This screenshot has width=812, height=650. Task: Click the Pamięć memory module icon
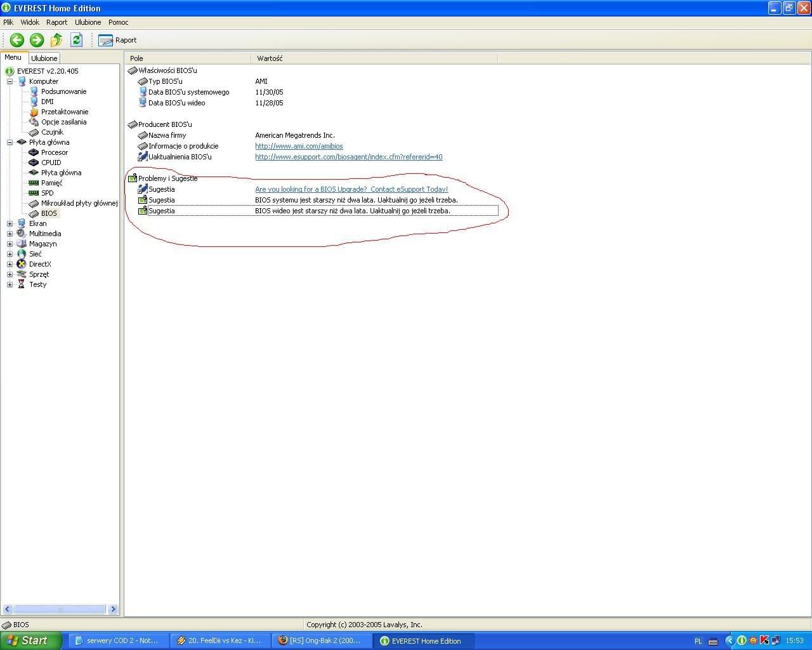coord(34,183)
